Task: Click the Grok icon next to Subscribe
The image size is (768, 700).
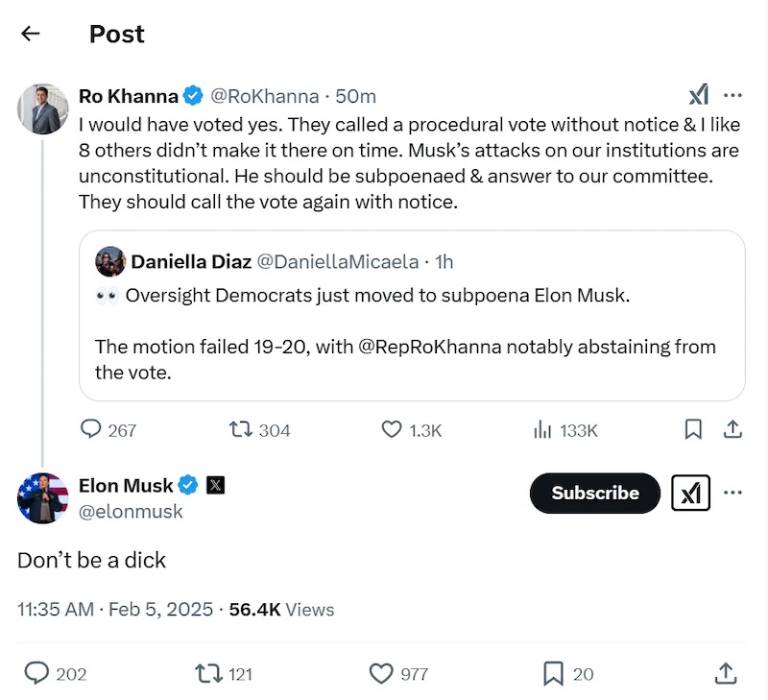Action: click(690, 493)
